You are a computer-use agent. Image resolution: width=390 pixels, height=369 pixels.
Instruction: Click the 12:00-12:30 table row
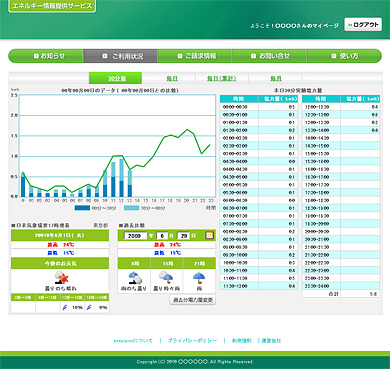point(341,107)
